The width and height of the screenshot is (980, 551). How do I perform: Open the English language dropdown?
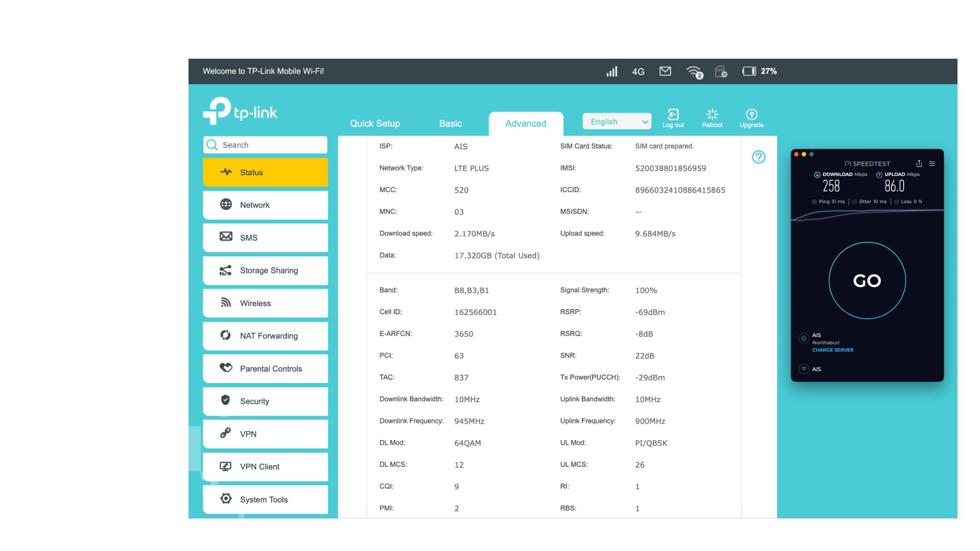(617, 121)
